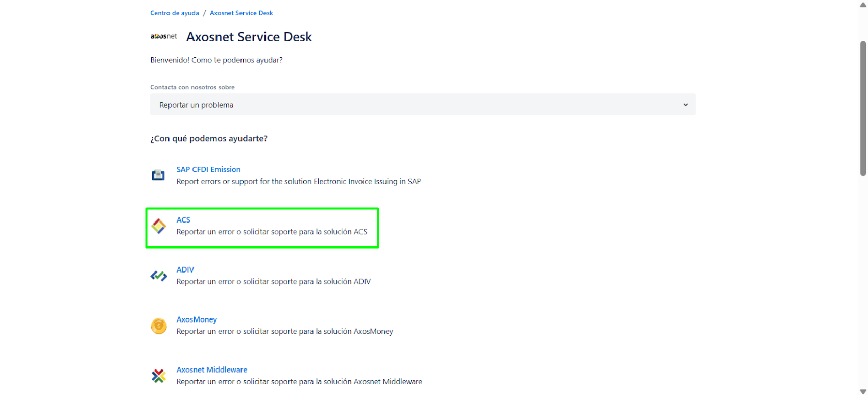Open the ADIV support request link
This screenshot has width=868, height=395.
coord(185,270)
